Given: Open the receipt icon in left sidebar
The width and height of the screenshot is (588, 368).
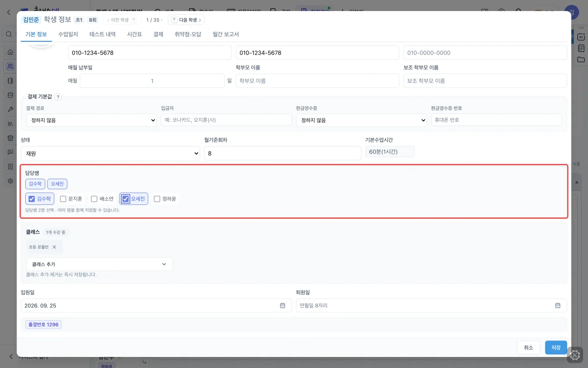Looking at the screenshot, I should coord(10,167).
